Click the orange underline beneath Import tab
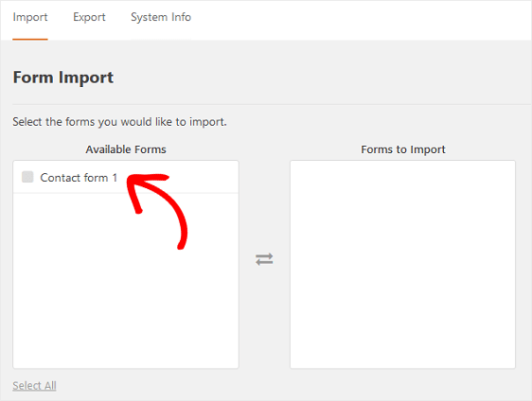The width and height of the screenshot is (532, 401). (30, 40)
